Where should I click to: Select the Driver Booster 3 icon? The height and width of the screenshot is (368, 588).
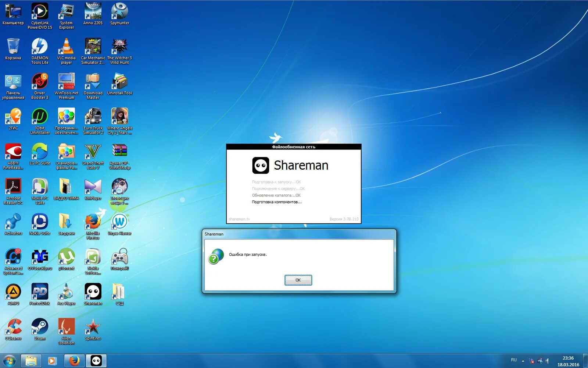pos(40,86)
